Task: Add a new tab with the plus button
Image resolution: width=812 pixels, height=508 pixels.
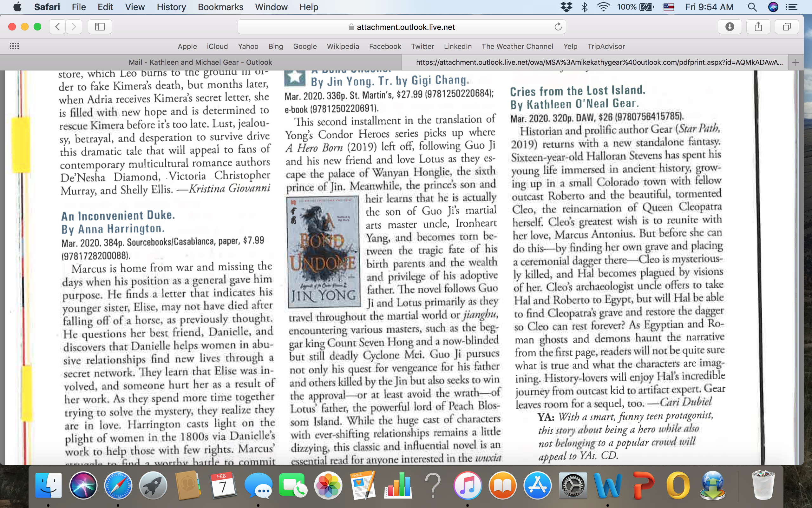Action: tap(796, 62)
